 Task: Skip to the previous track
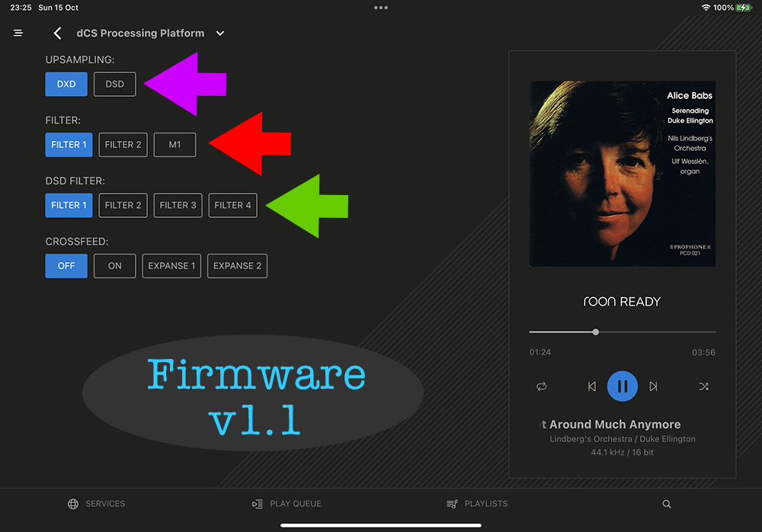point(591,386)
